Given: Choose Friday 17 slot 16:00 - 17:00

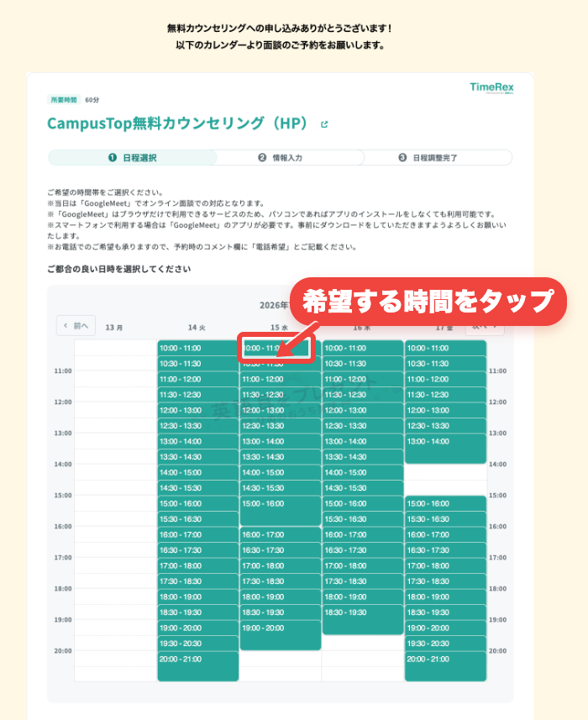Looking at the screenshot, I should click(446, 535).
